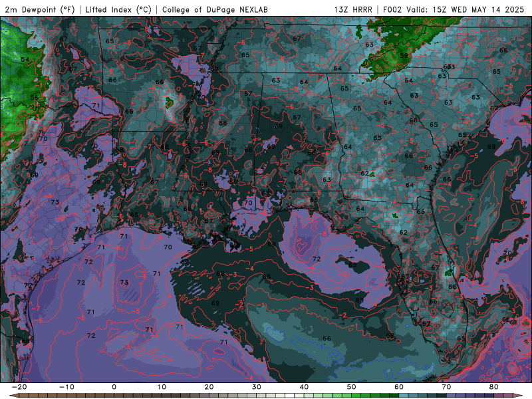Click the 10 tick label on colorbar
The image size is (532, 399).
click(x=162, y=387)
